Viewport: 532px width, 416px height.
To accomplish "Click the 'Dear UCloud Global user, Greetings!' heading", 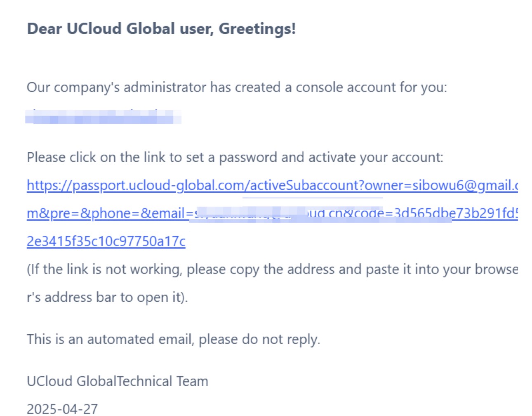I will point(161,29).
